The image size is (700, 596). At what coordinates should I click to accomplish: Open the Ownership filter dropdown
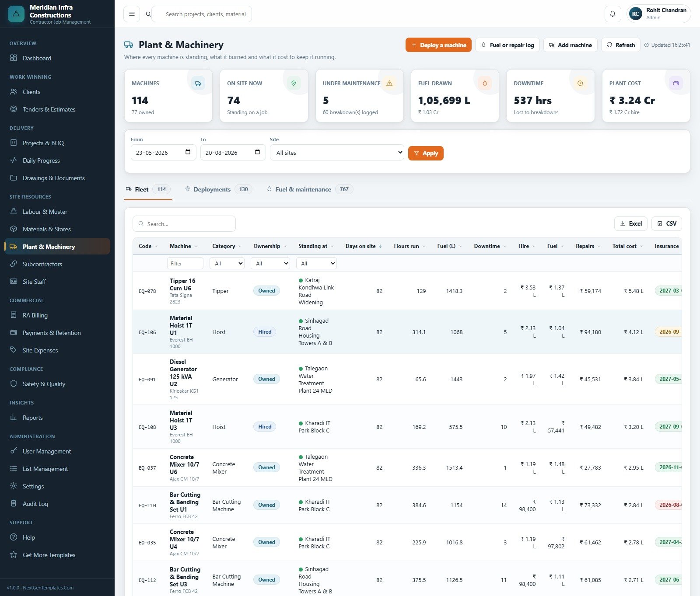[x=270, y=263]
